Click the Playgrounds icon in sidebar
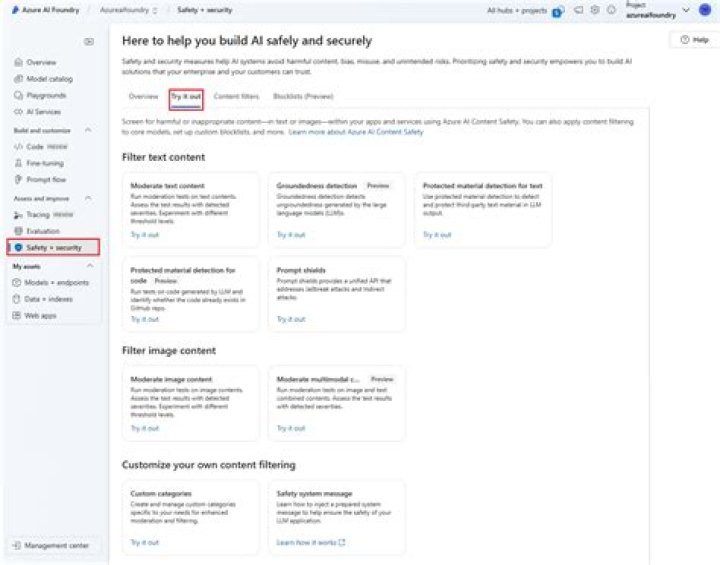The width and height of the screenshot is (720, 565). 18,95
